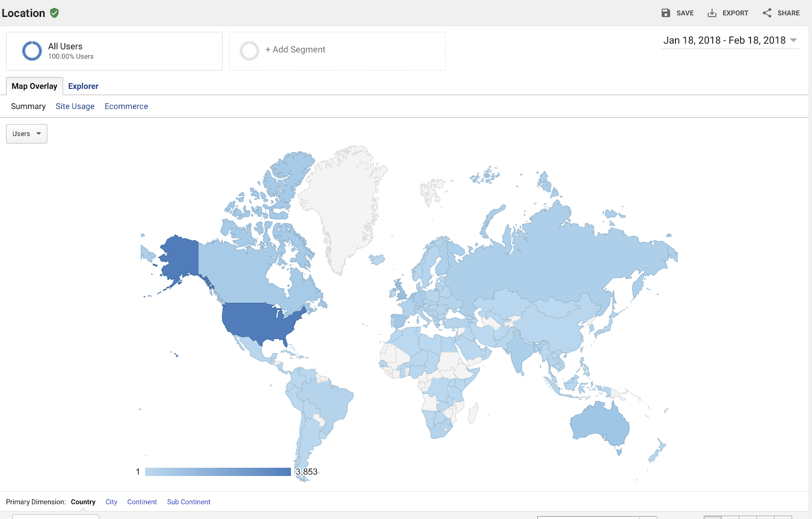Click the Export download icon
This screenshot has width=812, height=519.
point(712,13)
